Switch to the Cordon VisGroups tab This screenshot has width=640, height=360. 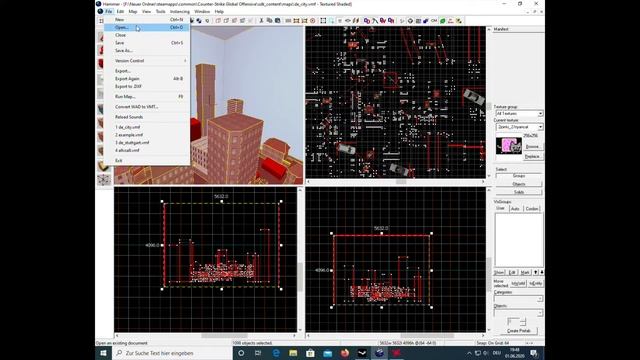[532, 209]
